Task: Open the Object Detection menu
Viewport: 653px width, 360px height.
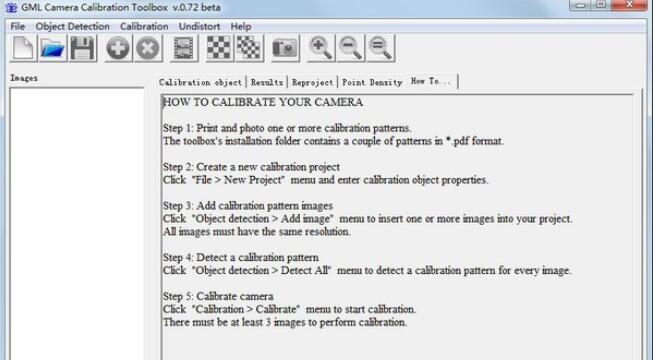Action: [72, 26]
